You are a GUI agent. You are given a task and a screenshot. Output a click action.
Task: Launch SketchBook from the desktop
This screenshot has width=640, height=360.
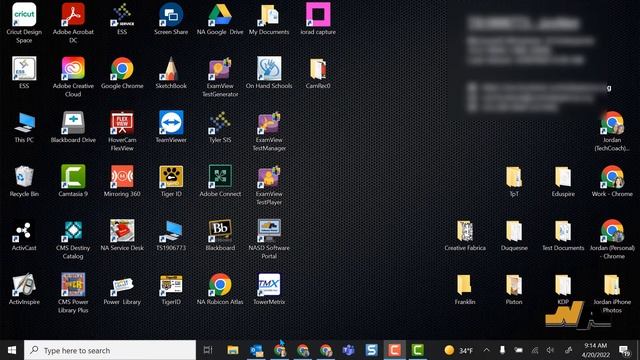click(x=171, y=73)
